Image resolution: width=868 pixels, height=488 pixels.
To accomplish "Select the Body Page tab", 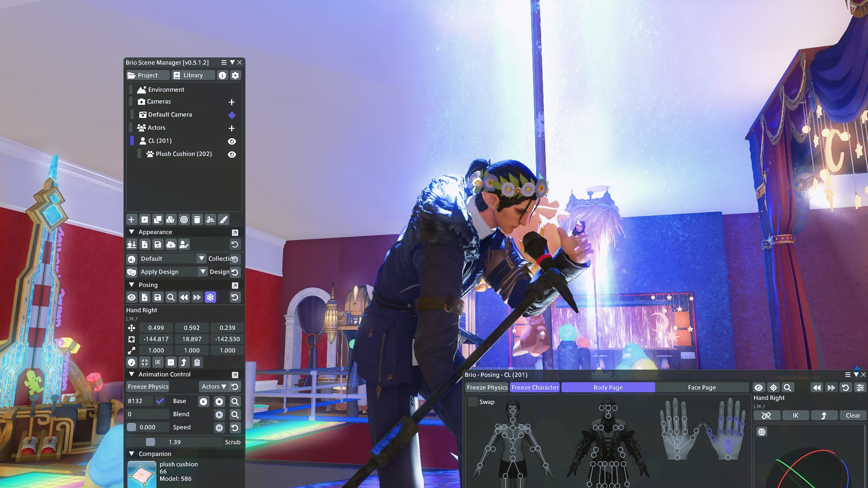I will point(608,388).
